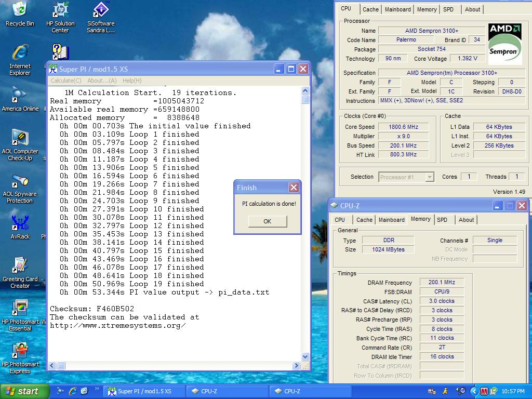Click the 800.3 MHz HT Link value
The image size is (532, 399).
[403, 154]
